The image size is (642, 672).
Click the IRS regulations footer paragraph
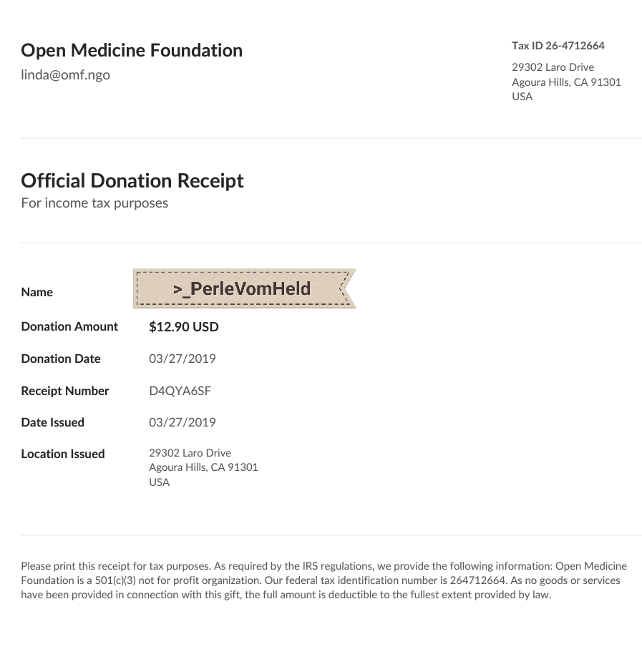pos(324,580)
